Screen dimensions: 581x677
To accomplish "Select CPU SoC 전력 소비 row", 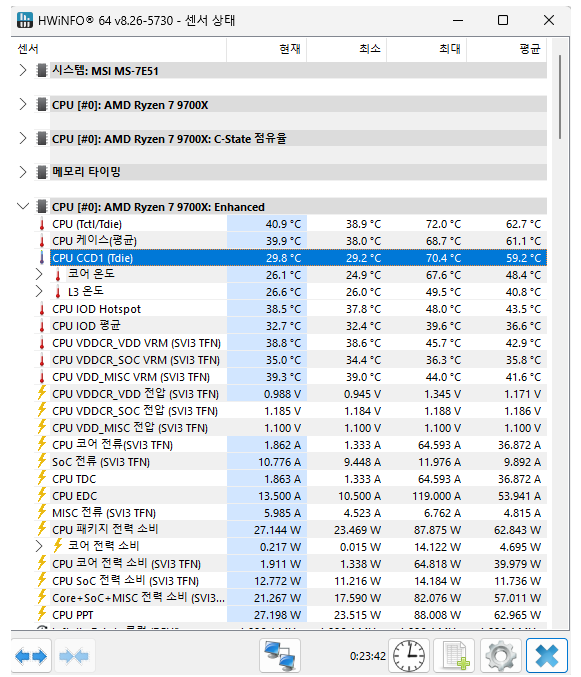I will pyautogui.click(x=290, y=581).
